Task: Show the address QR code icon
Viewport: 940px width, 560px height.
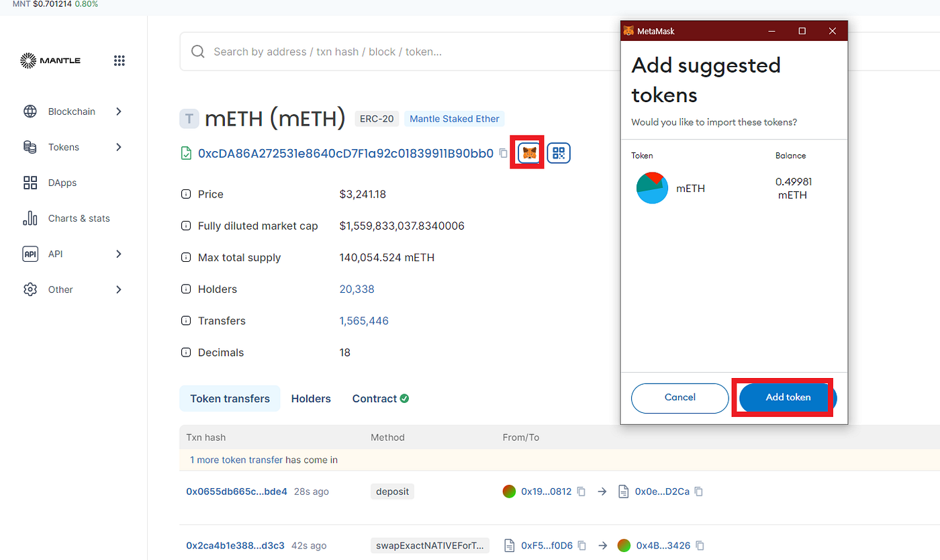Action: pyautogui.click(x=559, y=153)
